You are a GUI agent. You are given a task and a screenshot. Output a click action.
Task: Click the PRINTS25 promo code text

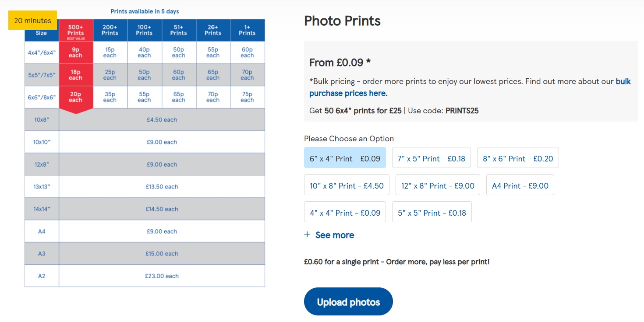[x=462, y=111]
